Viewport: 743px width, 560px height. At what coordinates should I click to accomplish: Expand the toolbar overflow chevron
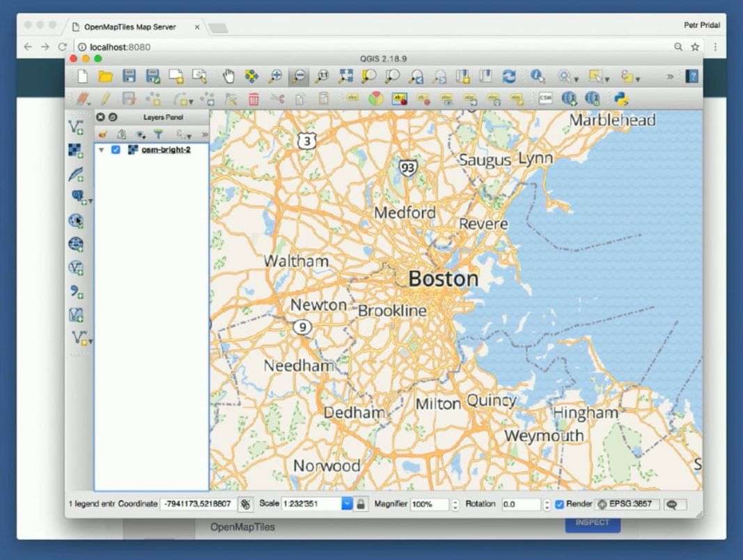click(670, 77)
